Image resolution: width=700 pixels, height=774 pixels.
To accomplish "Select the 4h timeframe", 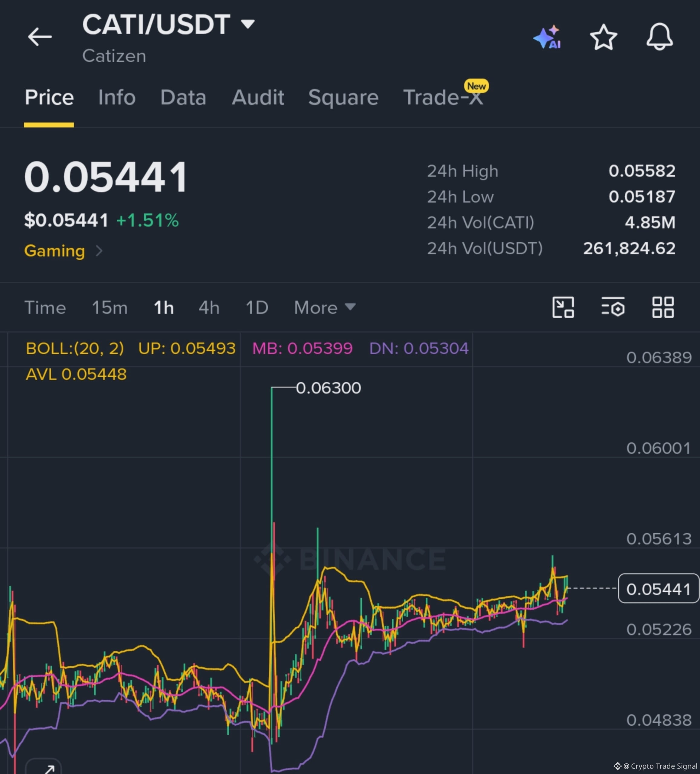I will click(209, 307).
